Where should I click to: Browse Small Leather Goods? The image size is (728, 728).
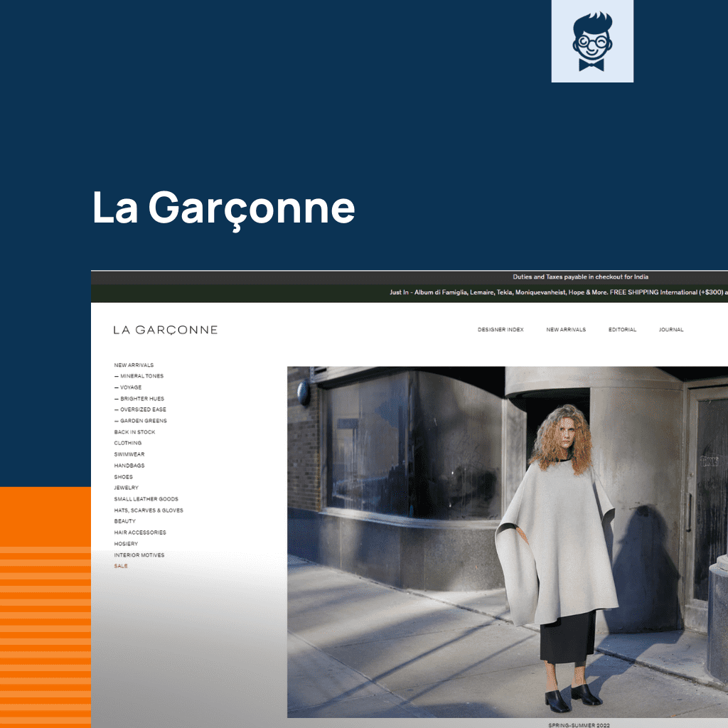pyautogui.click(x=146, y=499)
